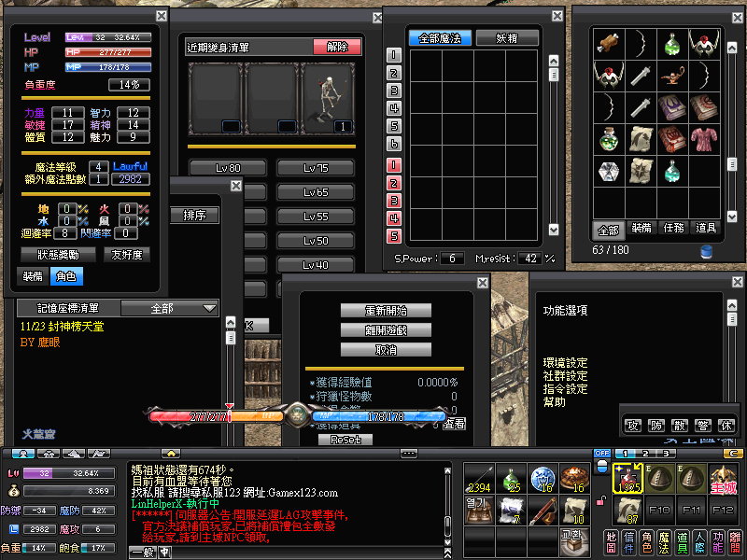The height and width of the screenshot is (560, 747).
Task: Switch to 裝備 tab in character window
Action: (x=33, y=276)
